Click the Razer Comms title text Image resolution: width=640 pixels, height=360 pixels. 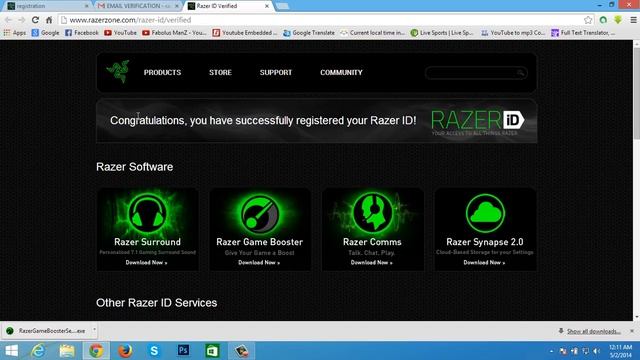point(372,242)
